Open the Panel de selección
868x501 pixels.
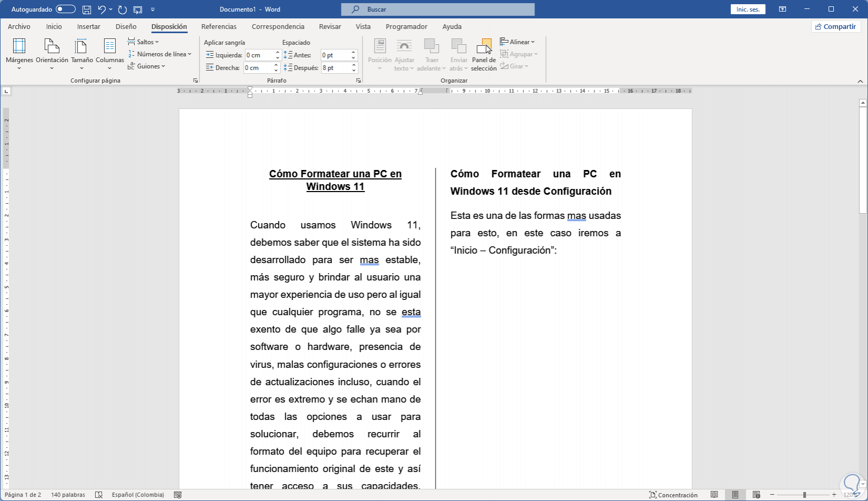tap(484, 54)
